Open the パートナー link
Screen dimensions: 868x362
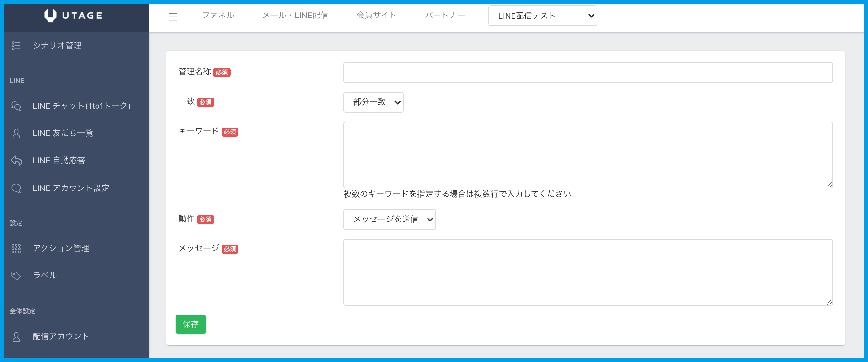pyautogui.click(x=445, y=15)
